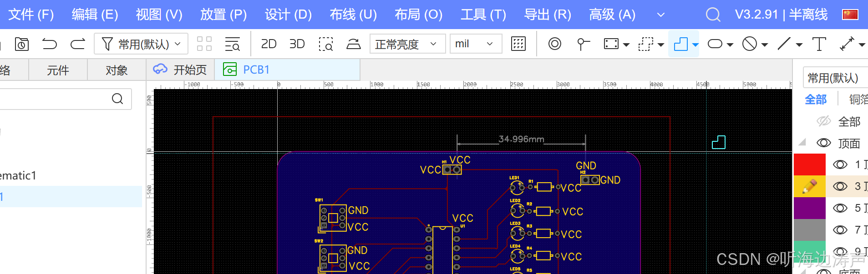Open the 编辑 (E) menu

tap(95, 15)
